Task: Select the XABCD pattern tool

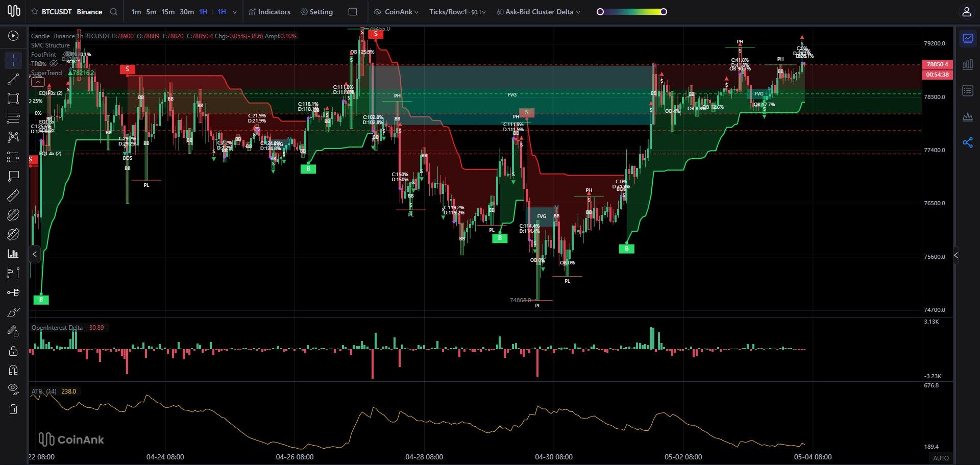Action: coord(13,137)
